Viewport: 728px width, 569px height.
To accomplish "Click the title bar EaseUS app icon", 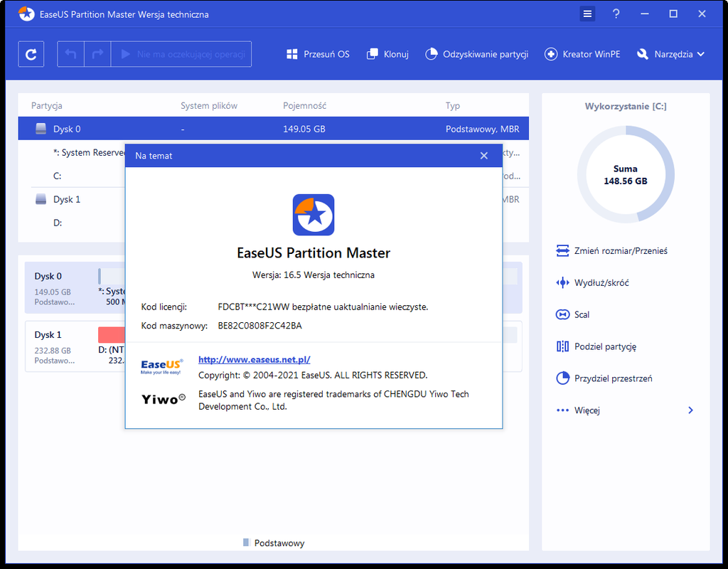I will [26, 14].
